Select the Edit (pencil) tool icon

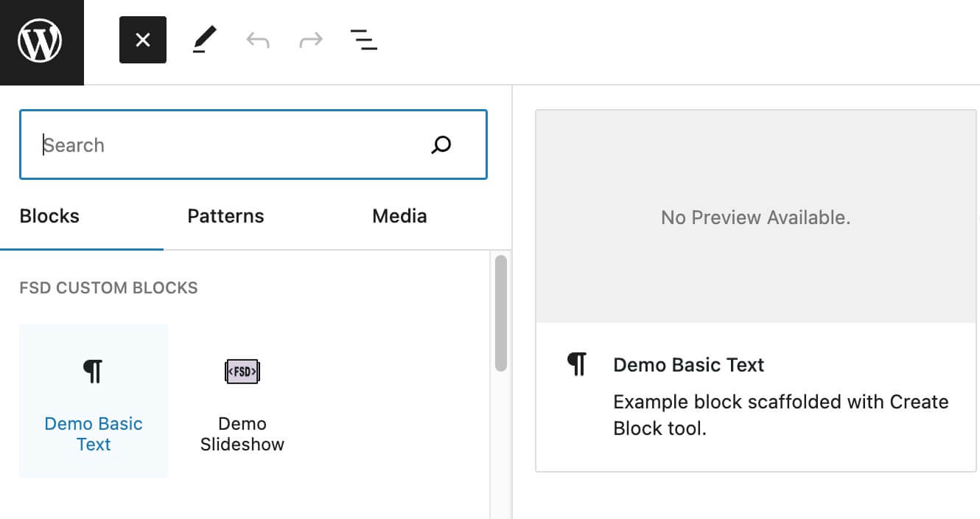point(205,40)
